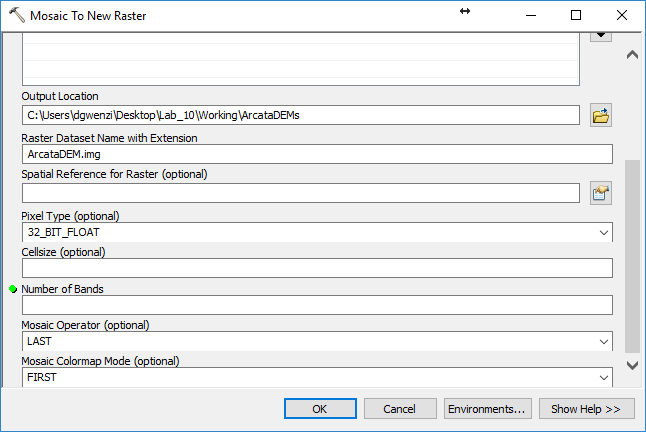Click the scroll down chevron arrow
Image resolution: width=646 pixels, height=432 pixels.
click(x=632, y=365)
